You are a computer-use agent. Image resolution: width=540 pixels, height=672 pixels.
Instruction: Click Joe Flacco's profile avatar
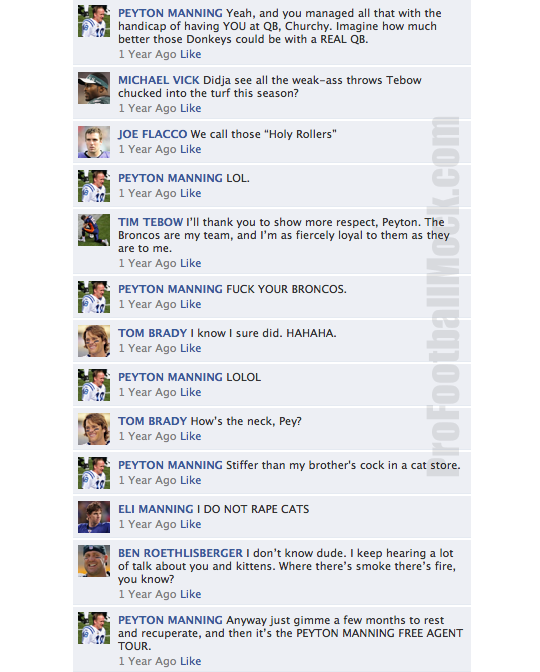[x=94, y=142]
